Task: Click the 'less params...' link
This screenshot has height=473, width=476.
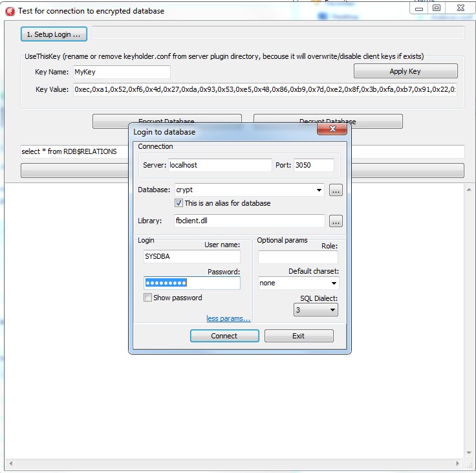Action: click(x=228, y=318)
